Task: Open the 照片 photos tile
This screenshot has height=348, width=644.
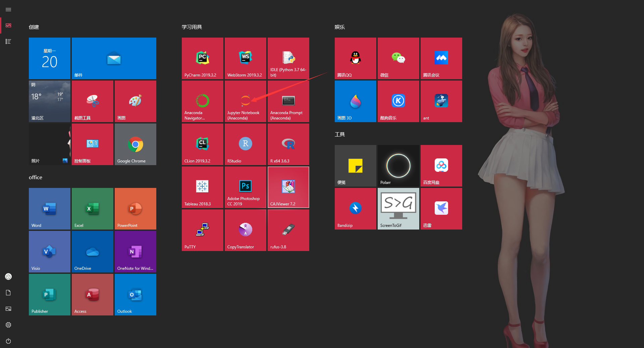Action: click(50, 144)
